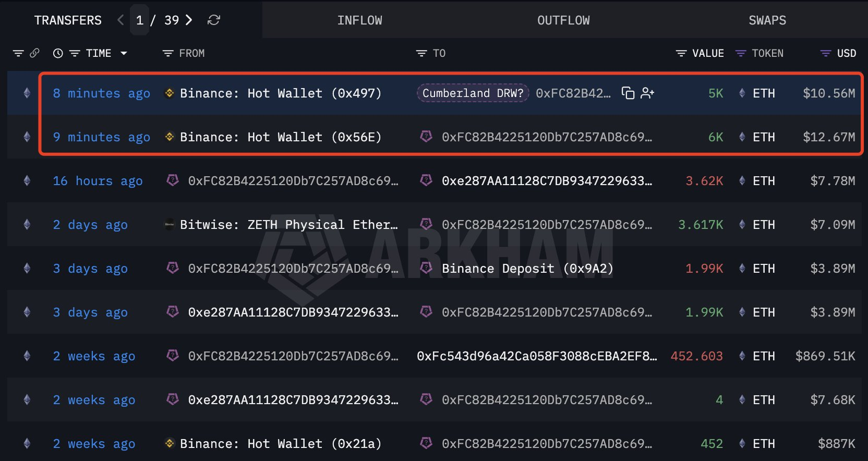
Task: Copy the Cumberland DRW address
Action: click(628, 93)
